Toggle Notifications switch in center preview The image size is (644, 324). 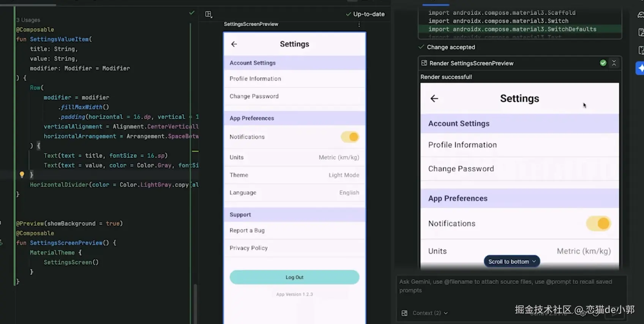click(350, 137)
